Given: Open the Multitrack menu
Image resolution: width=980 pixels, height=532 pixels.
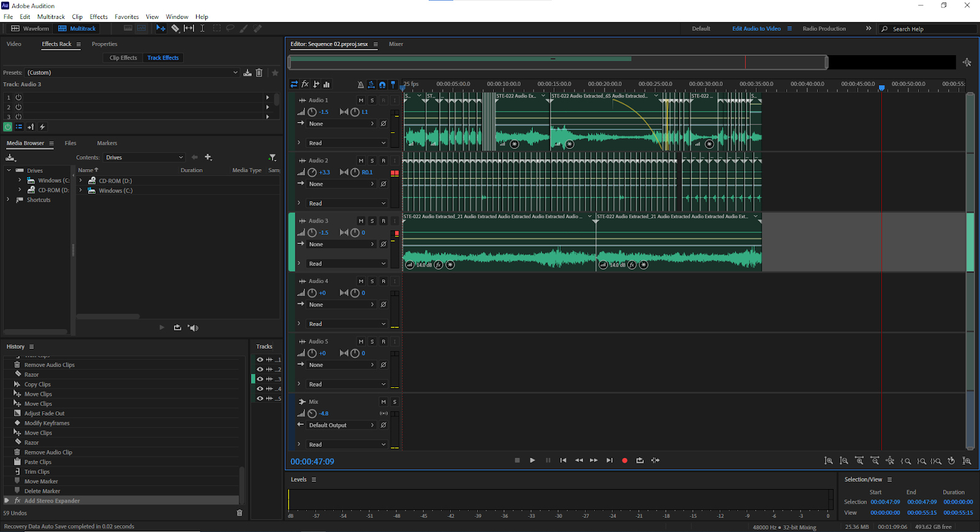Looking at the screenshot, I should tap(51, 17).
